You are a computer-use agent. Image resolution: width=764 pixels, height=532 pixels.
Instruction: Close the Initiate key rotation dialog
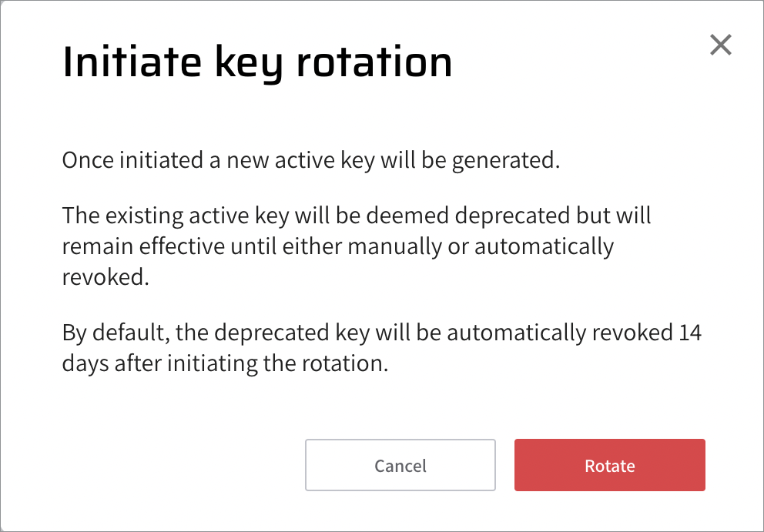click(x=720, y=45)
